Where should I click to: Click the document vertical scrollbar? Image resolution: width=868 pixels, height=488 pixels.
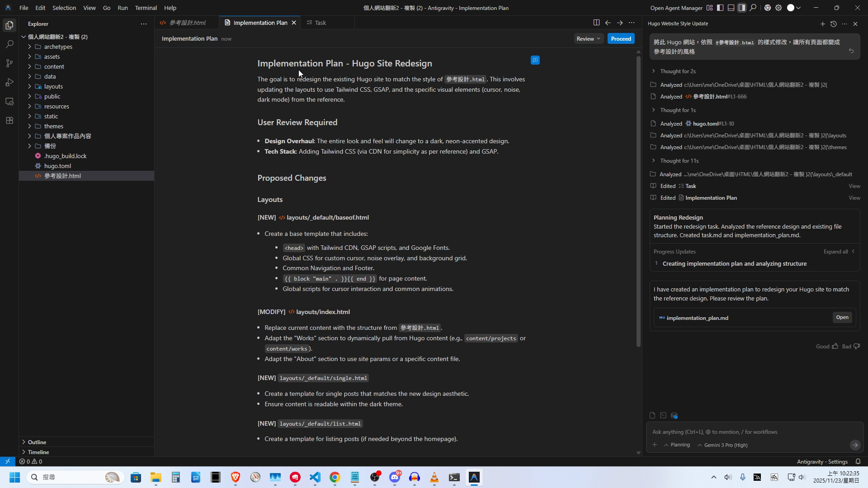pos(638,201)
